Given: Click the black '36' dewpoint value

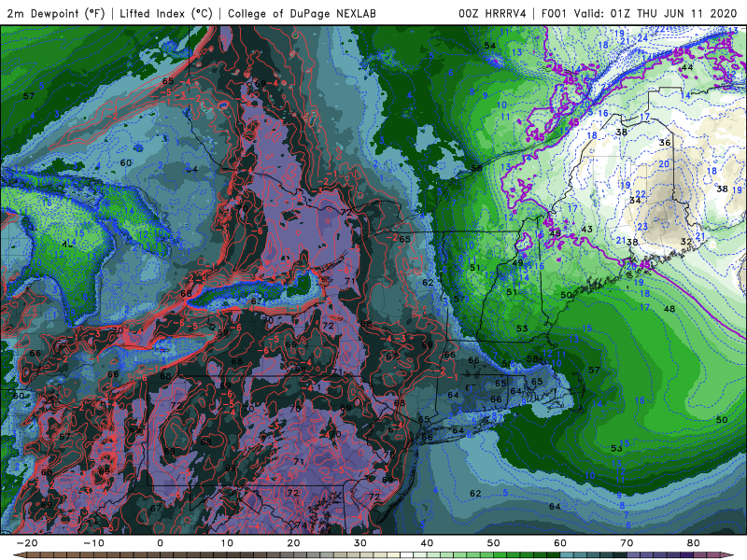Looking at the screenshot, I should pyautogui.click(x=665, y=143).
